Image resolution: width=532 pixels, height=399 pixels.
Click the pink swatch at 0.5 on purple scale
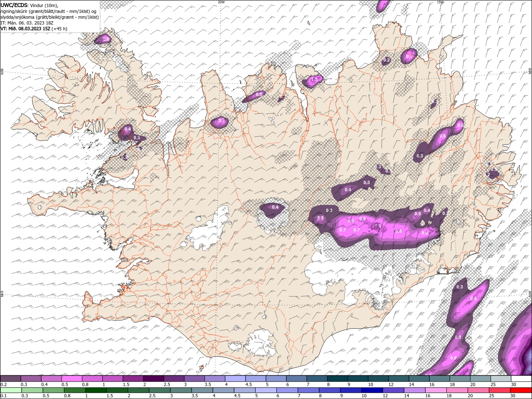tap(72, 379)
